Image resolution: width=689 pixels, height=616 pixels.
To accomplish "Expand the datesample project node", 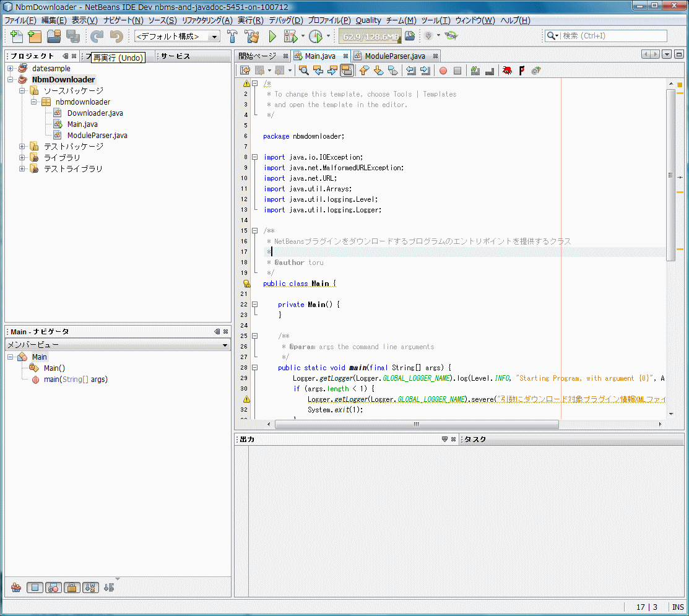I will (11, 69).
